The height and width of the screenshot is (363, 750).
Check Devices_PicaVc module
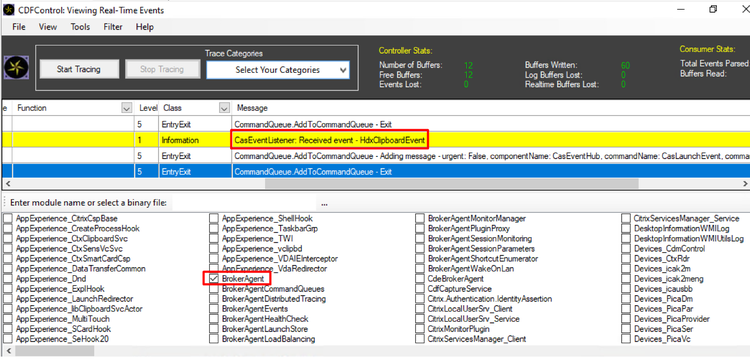coord(626,339)
